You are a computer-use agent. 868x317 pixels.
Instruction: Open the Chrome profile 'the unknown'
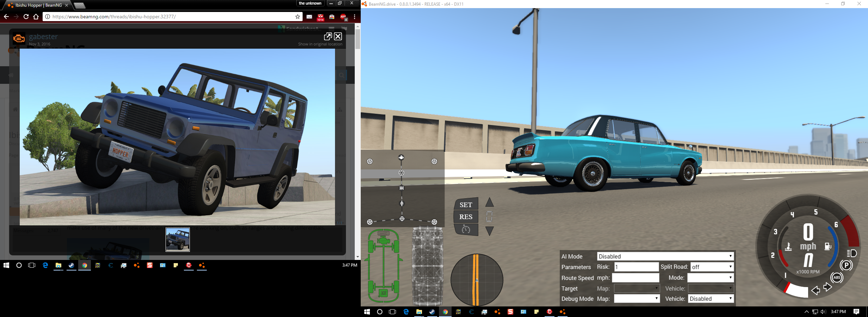pos(310,3)
